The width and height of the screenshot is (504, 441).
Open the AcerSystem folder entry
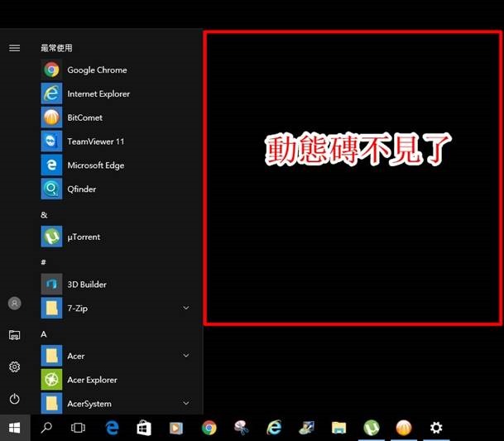(x=116, y=403)
